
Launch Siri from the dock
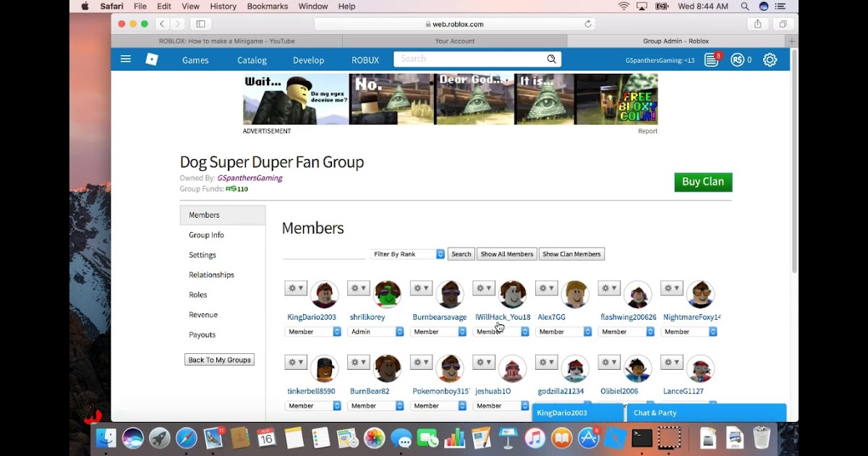(133, 438)
